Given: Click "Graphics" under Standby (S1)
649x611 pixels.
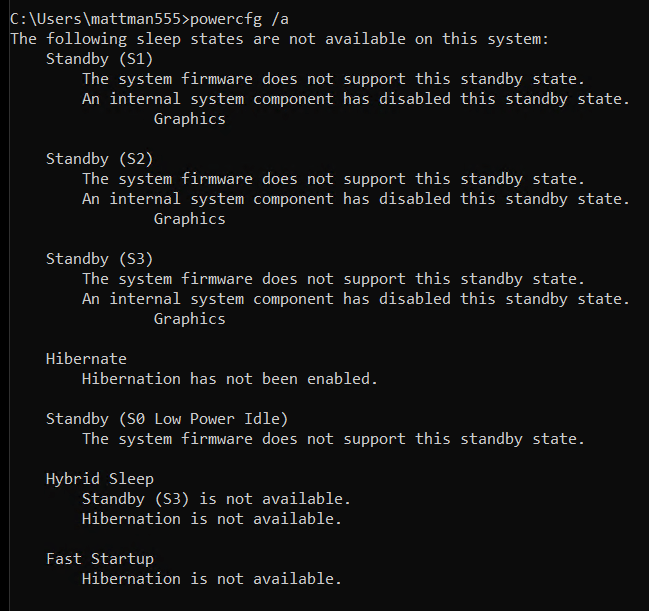Looking at the screenshot, I should (189, 119).
